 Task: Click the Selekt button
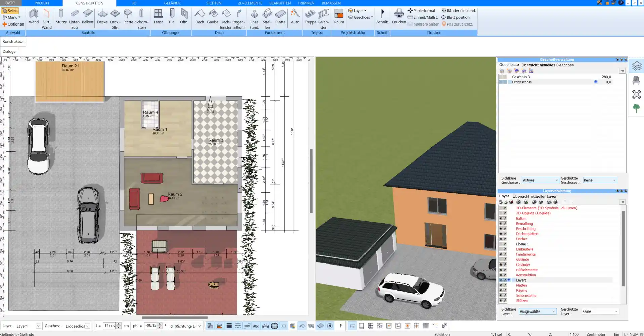[x=10, y=11]
